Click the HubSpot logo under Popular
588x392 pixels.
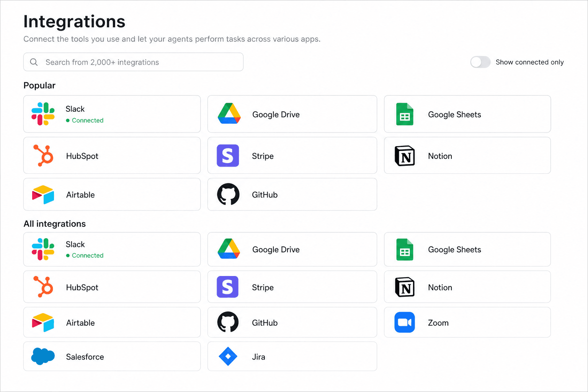click(43, 155)
